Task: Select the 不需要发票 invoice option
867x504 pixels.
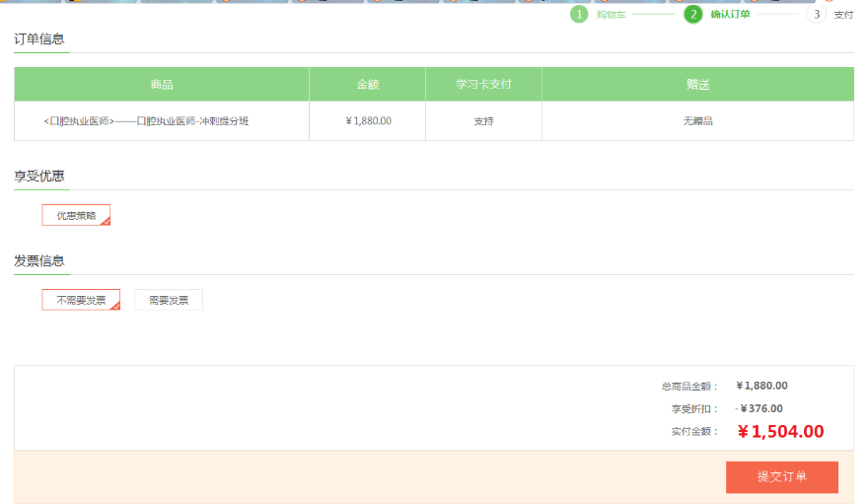Action: click(81, 300)
